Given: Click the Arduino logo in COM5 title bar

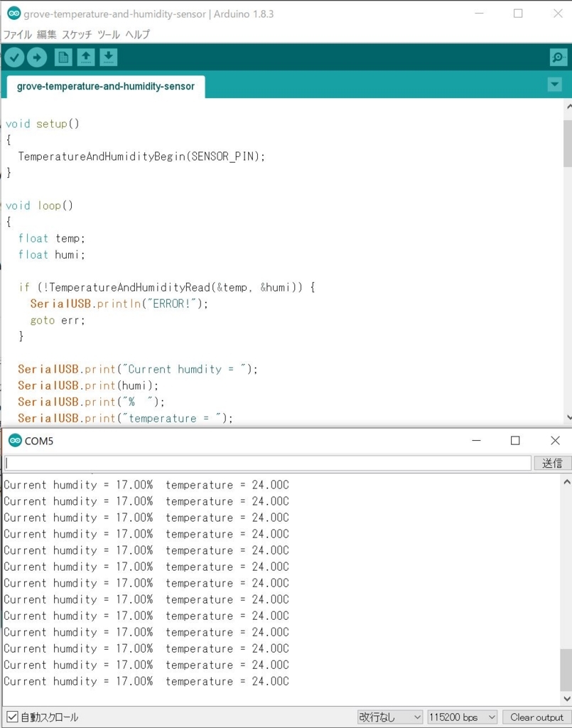Looking at the screenshot, I should coord(15,440).
